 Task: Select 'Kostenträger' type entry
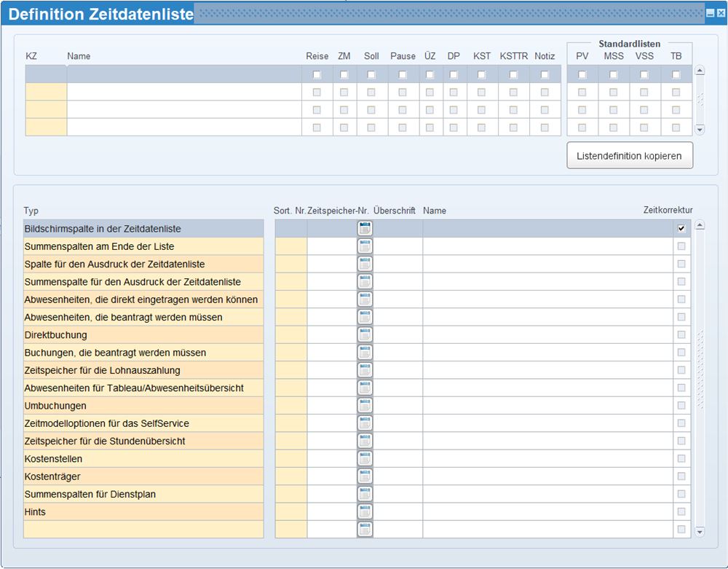point(143,476)
